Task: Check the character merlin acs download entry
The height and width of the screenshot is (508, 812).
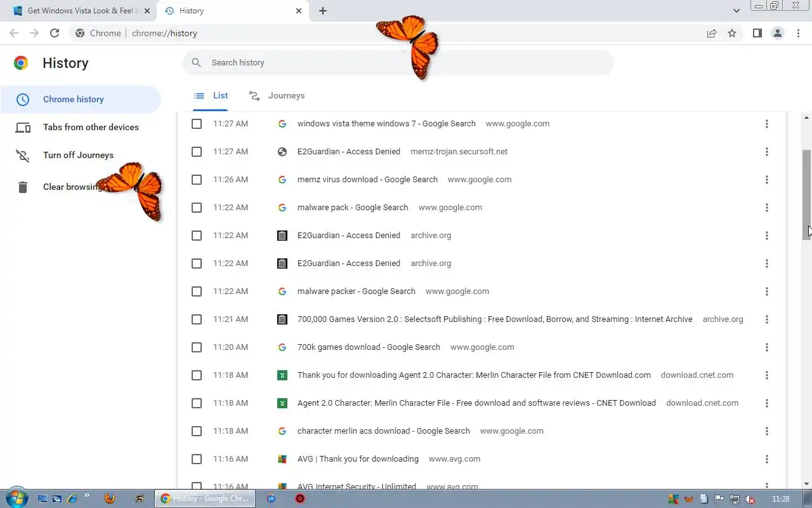Action: (x=197, y=431)
